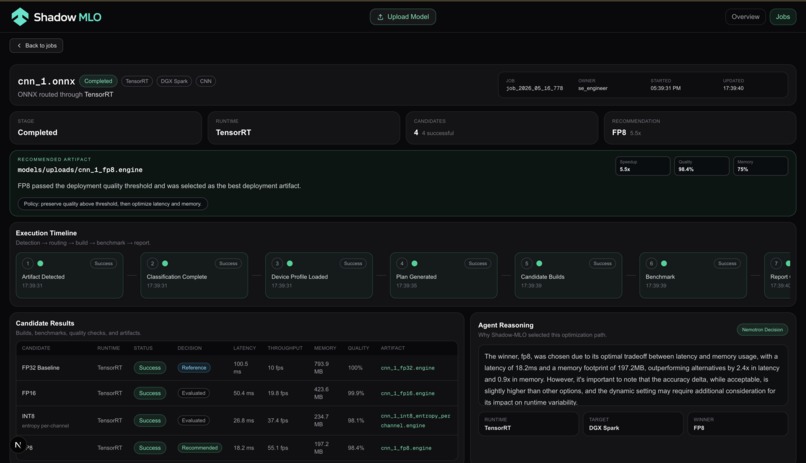
Task: Click the Candidates 4 summary card
Action: click(502, 127)
